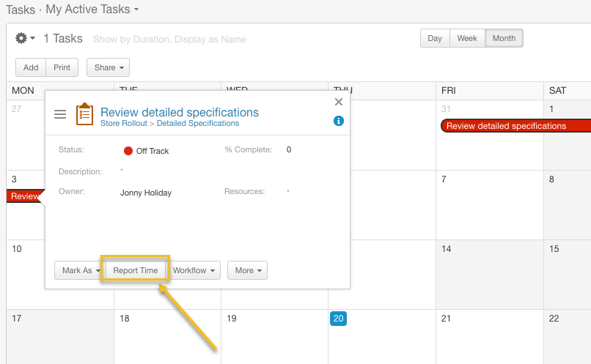
Task: Open the Store Rollout breadcrumb link
Action: (x=124, y=124)
